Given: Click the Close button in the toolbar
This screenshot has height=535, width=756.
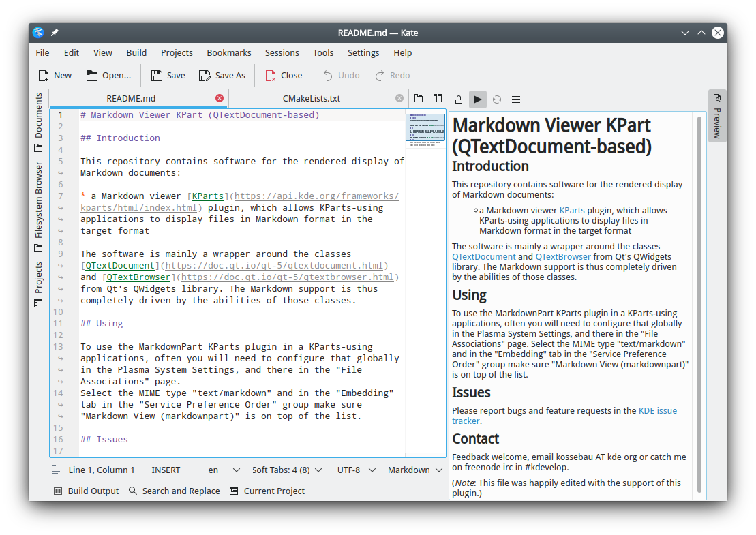Looking at the screenshot, I should (x=284, y=76).
